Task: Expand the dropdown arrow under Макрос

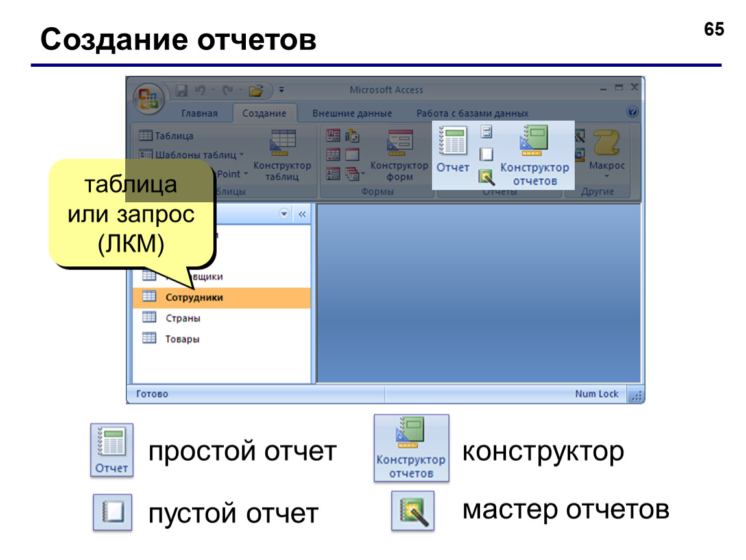Action: 607,176
